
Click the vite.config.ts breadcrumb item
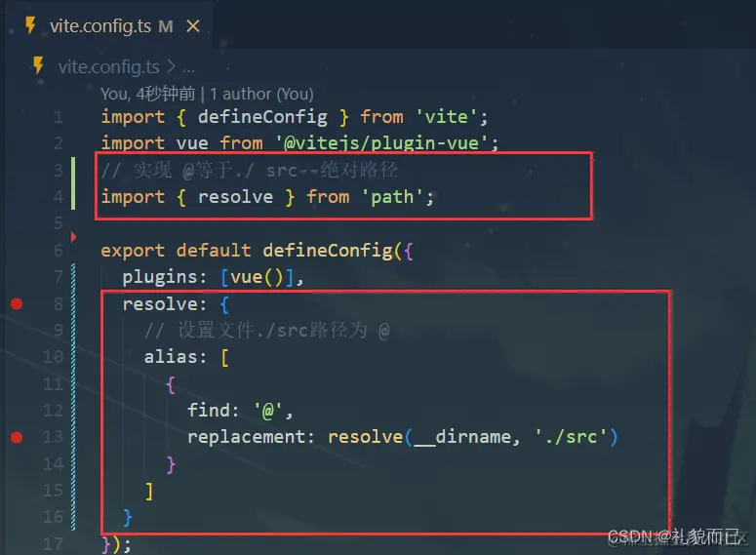(108, 66)
